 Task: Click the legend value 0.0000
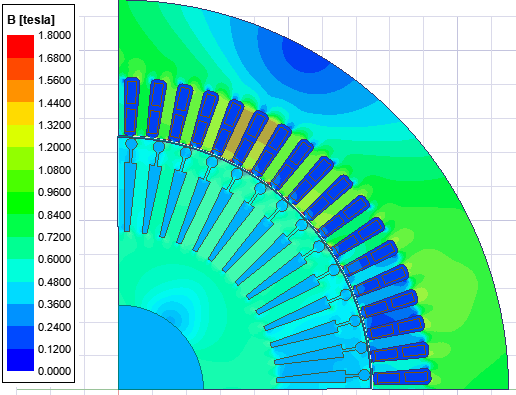[x=54, y=371]
